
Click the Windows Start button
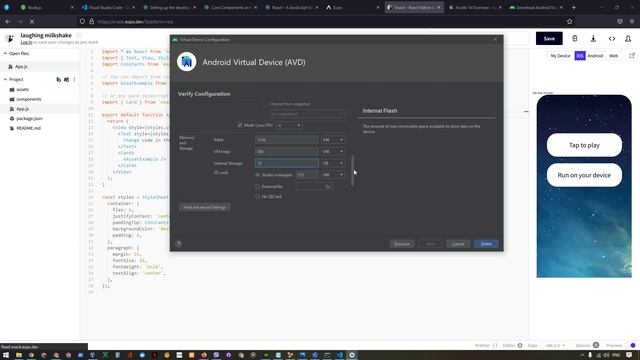[6, 355]
